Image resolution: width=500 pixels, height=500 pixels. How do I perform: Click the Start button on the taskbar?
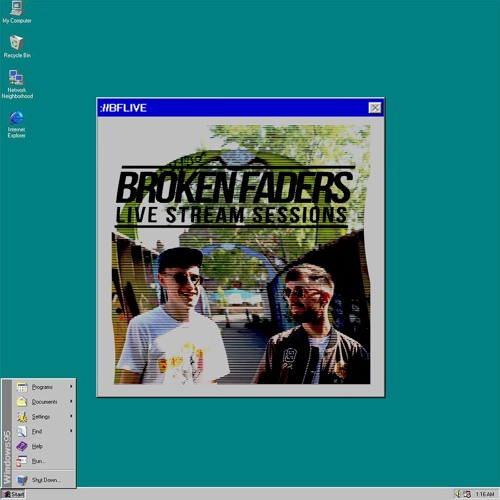tap(13, 494)
